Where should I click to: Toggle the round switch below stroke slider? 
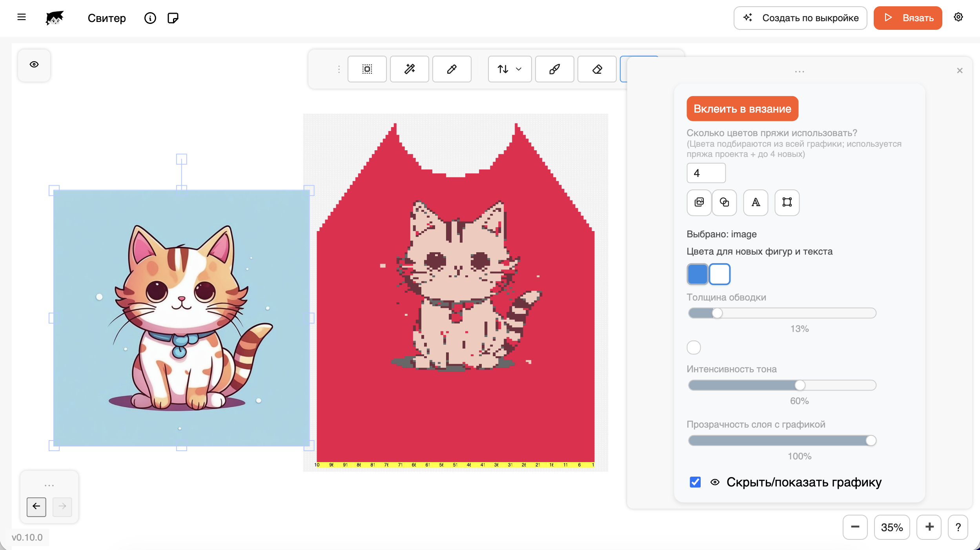694,348
